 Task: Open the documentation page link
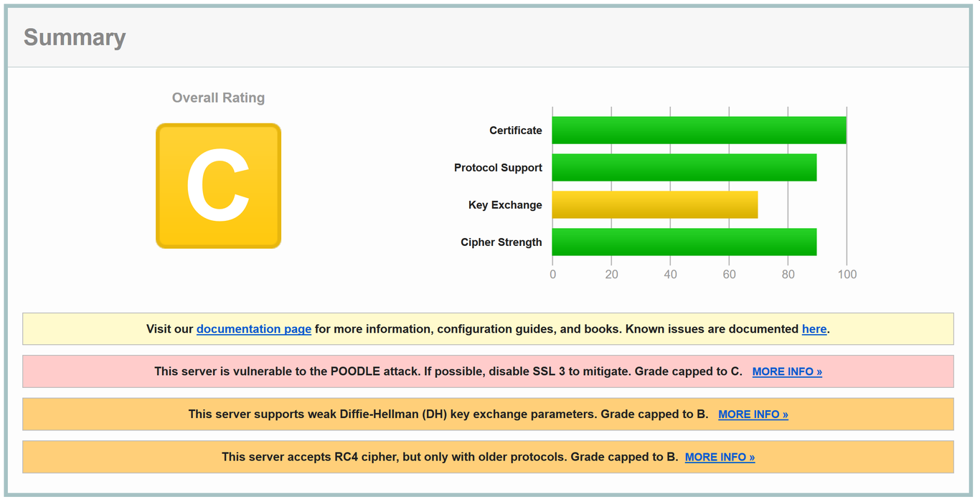tap(254, 329)
